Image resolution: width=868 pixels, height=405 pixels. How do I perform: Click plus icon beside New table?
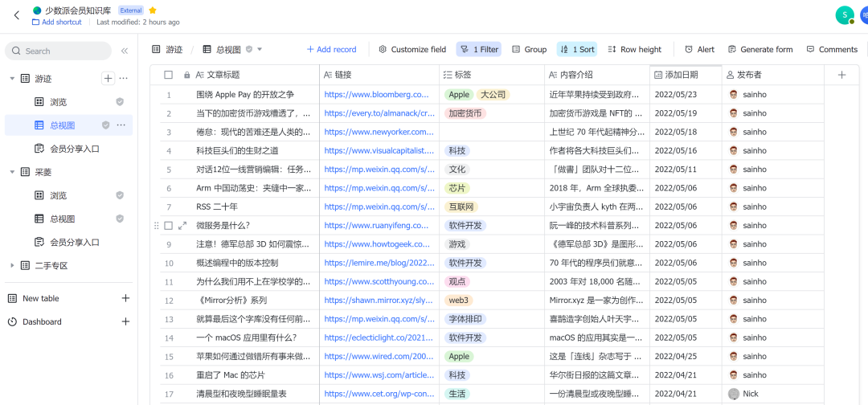tap(125, 298)
